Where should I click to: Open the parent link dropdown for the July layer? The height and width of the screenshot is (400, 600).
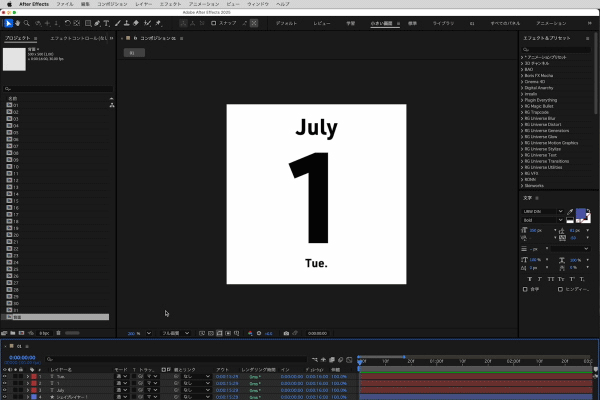[x=197, y=390]
